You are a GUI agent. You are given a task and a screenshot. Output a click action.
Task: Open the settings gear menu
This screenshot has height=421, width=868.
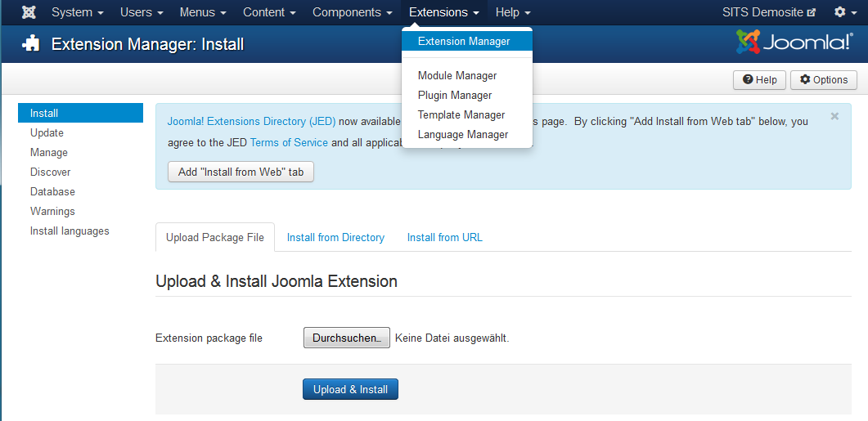844,12
